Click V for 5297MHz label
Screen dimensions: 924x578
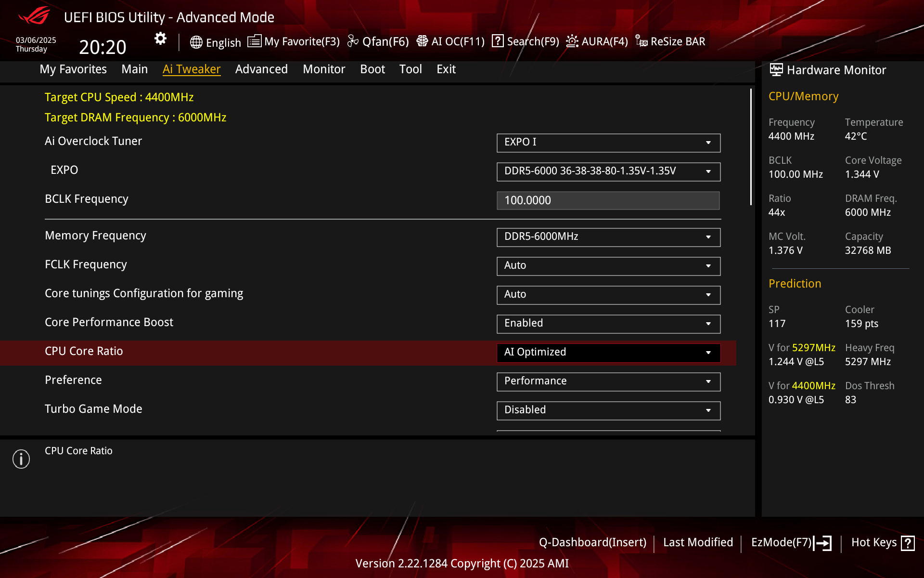802,348
